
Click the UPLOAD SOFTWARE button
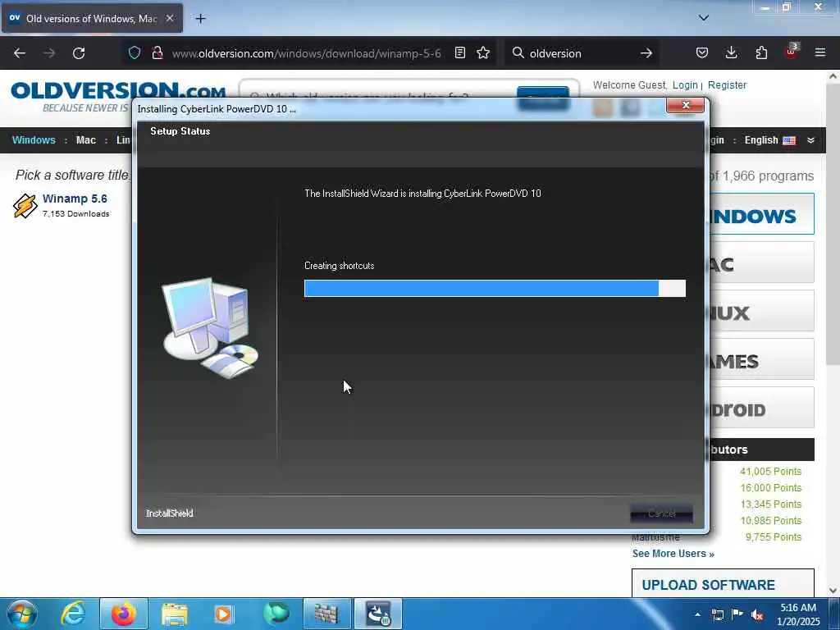[723, 583]
